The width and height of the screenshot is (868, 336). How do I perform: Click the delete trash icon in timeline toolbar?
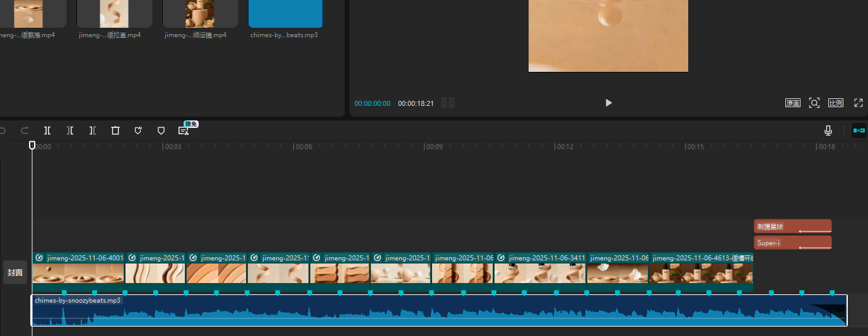coord(115,130)
